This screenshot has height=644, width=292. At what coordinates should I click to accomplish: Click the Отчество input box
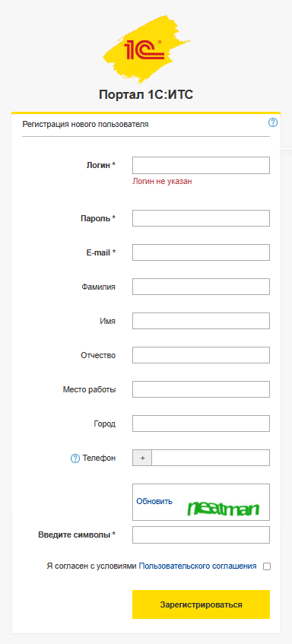pyautogui.click(x=201, y=355)
